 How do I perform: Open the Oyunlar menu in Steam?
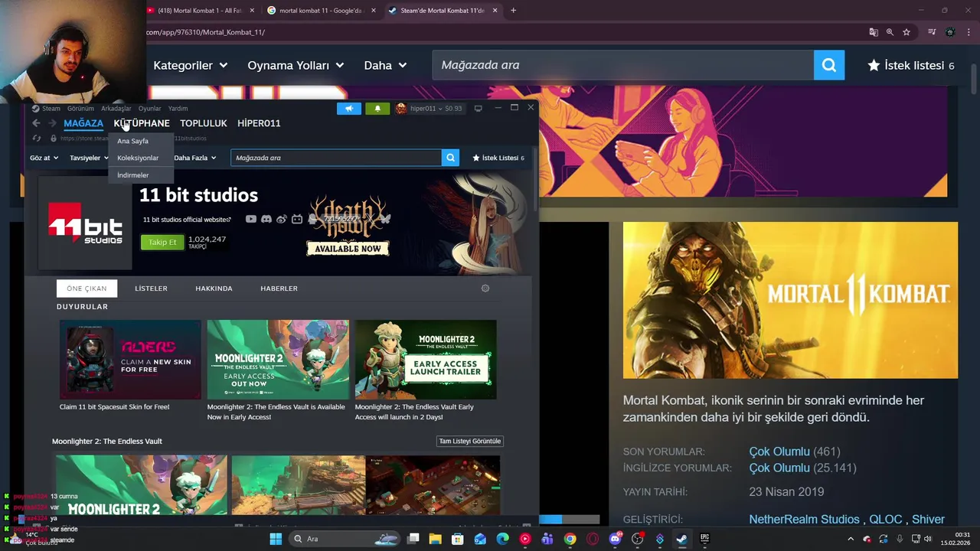pyautogui.click(x=149, y=109)
